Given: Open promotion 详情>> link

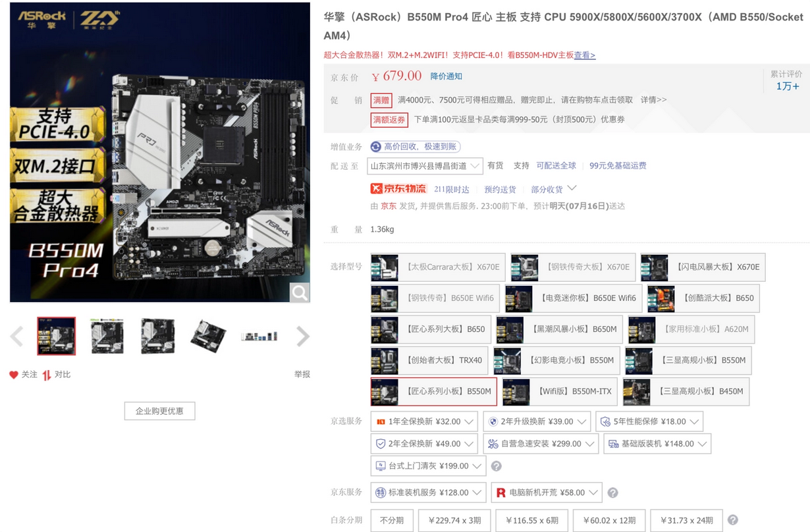Looking at the screenshot, I should click(x=653, y=100).
